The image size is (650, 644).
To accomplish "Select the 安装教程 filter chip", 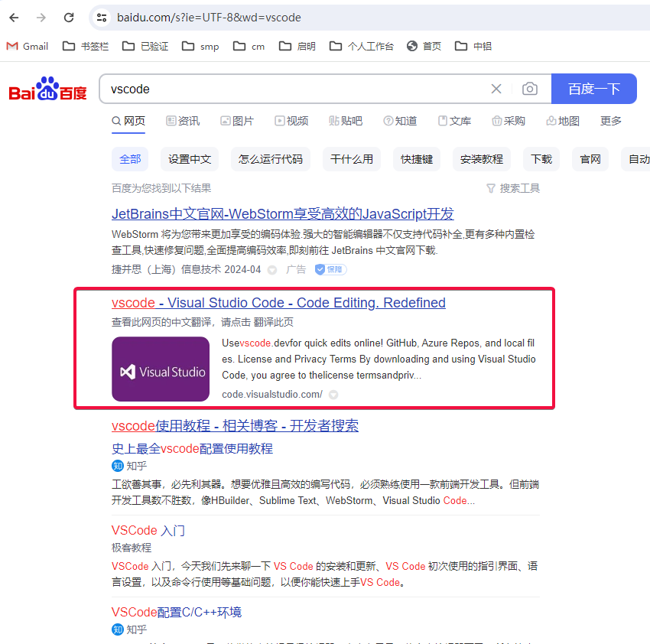I will click(481, 159).
